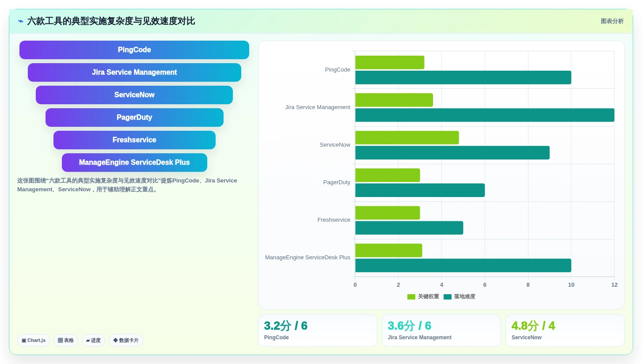Toggle the 关键权重 legend entry
642x364 pixels.
click(x=423, y=297)
